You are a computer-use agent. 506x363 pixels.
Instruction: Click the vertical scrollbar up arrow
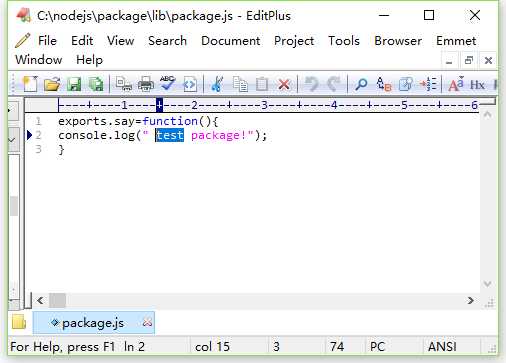[x=487, y=115]
